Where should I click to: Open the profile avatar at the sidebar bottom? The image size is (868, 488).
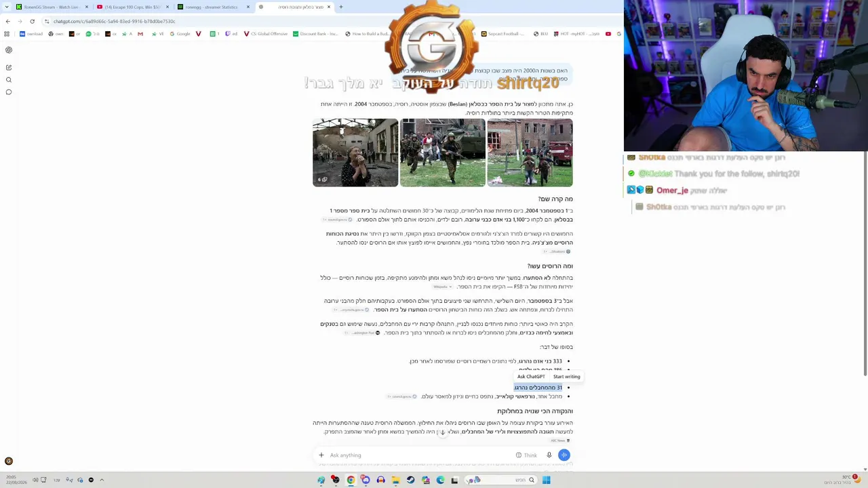(9, 462)
